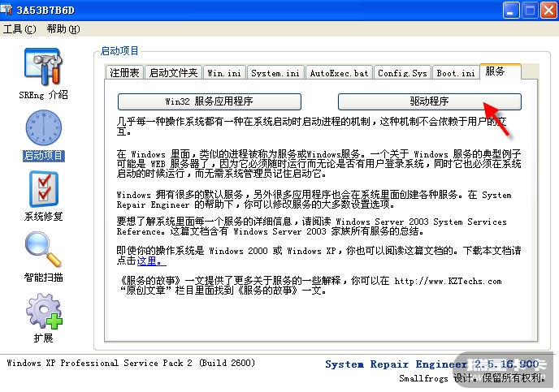Image resolution: width=559 pixels, height=392 pixels.
Task: Open the SREng 介绍 toolbox icon
Action: (43, 67)
